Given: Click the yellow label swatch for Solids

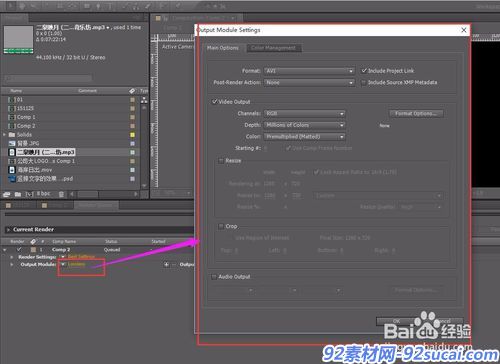Looking at the screenshot, I should 132,135.
